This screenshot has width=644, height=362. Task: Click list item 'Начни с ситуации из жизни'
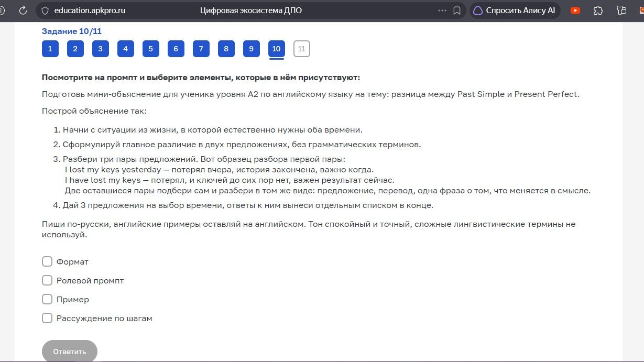coord(213,130)
